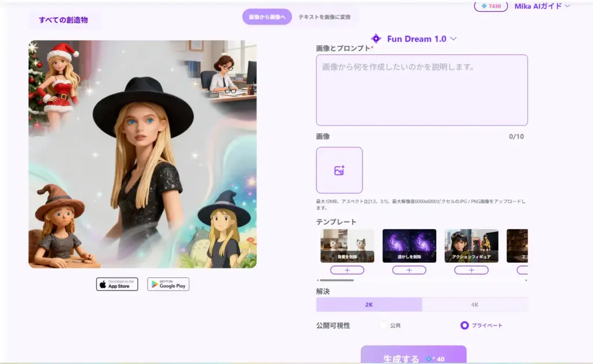593x364 pixels.
Task: Click the plus button under 透かしを削除 template
Action: (x=409, y=270)
